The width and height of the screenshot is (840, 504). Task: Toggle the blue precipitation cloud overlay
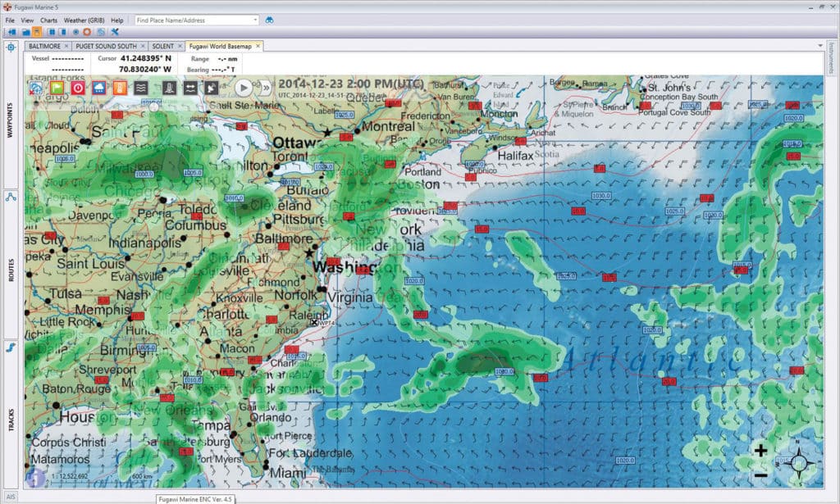click(99, 87)
